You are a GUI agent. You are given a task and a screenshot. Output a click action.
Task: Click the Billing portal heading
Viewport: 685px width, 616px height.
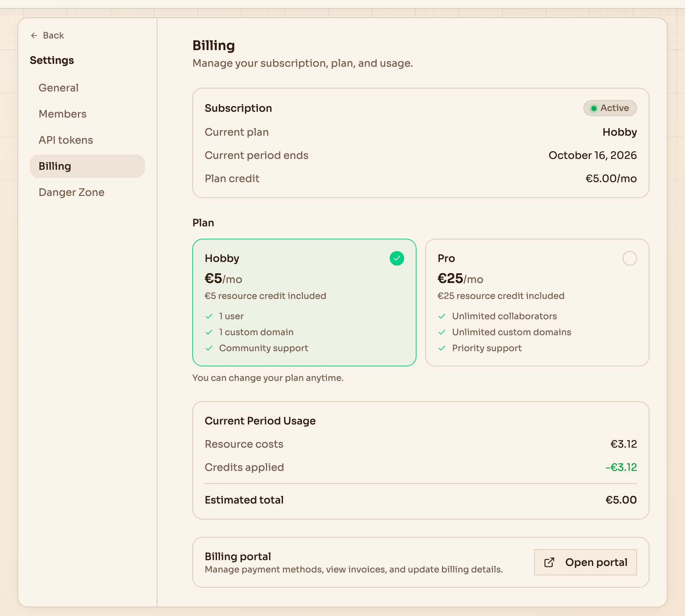[238, 557]
